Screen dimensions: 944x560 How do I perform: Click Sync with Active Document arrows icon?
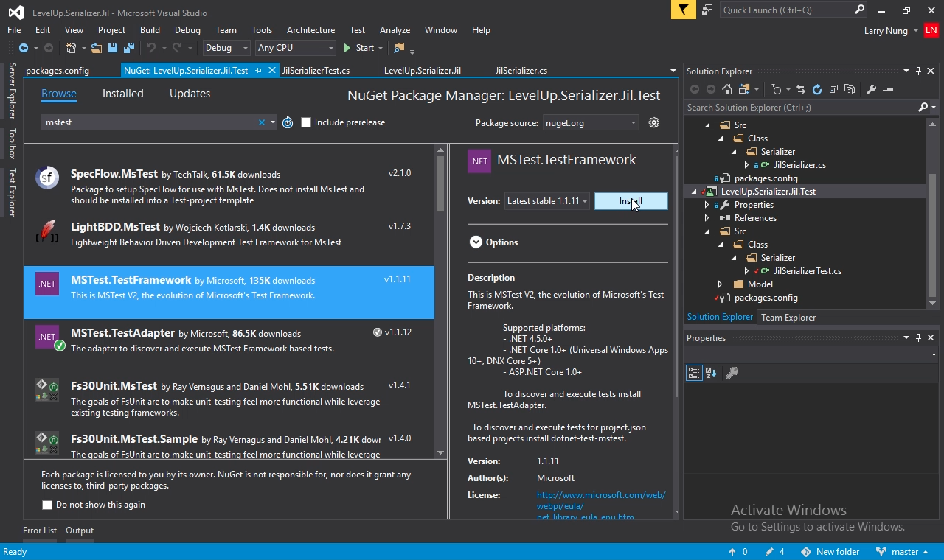pos(801,89)
